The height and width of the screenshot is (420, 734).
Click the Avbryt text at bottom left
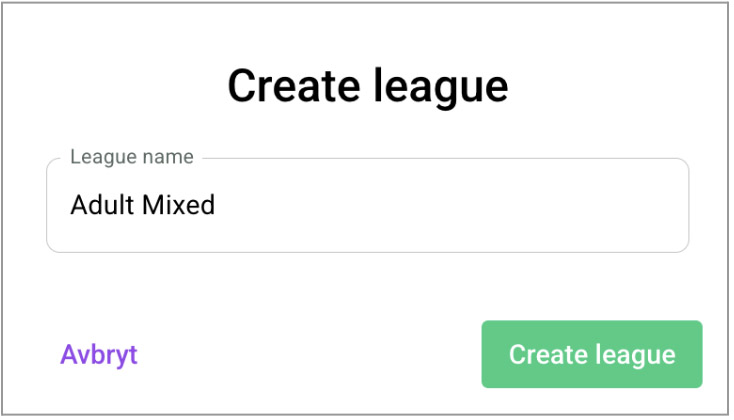pos(99,354)
